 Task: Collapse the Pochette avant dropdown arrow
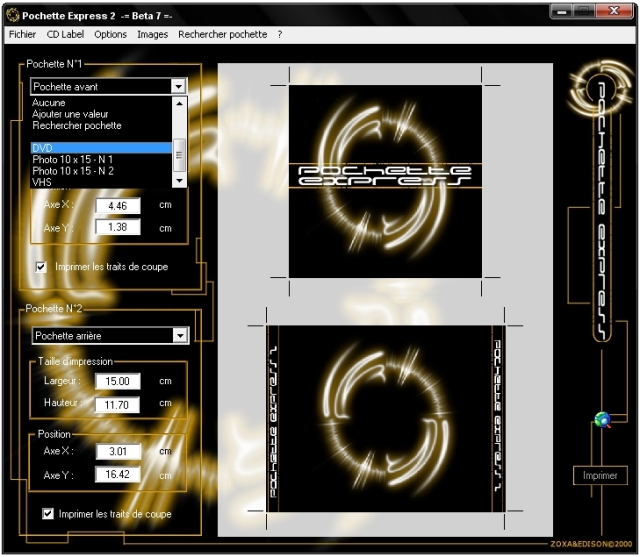178,87
